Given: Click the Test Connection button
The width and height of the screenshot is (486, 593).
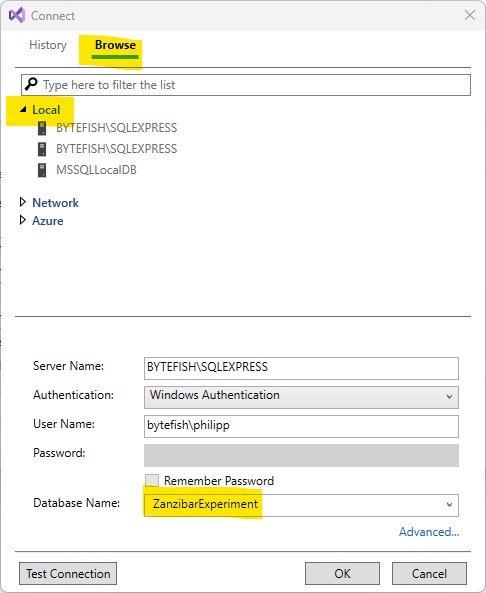Looking at the screenshot, I should (68, 574).
